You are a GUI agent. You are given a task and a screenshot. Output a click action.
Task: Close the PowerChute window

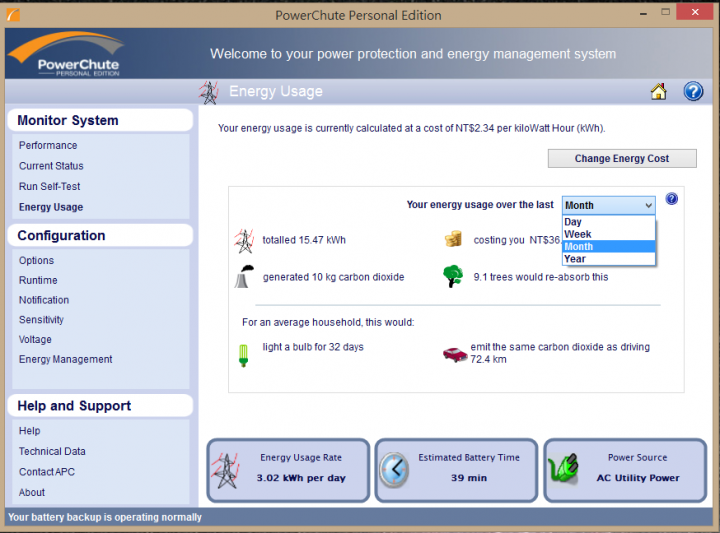tap(695, 12)
